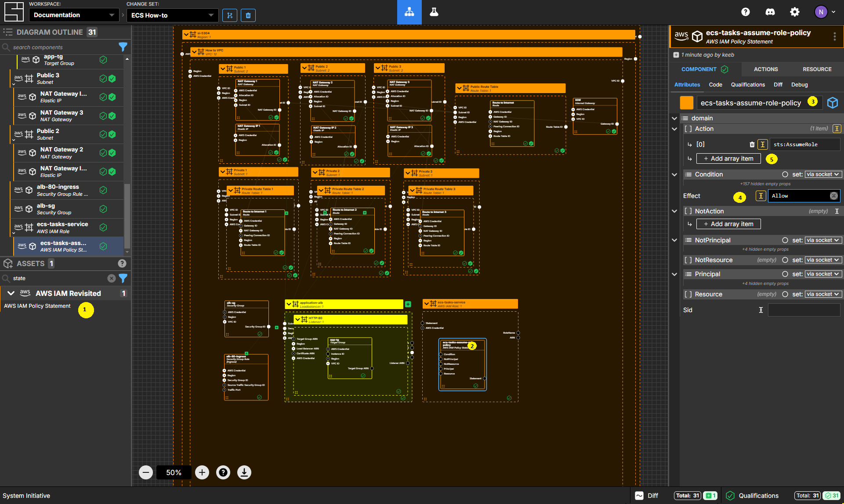This screenshot has width=844, height=504.
Task: Toggle Effect value source icon
Action: point(761,196)
